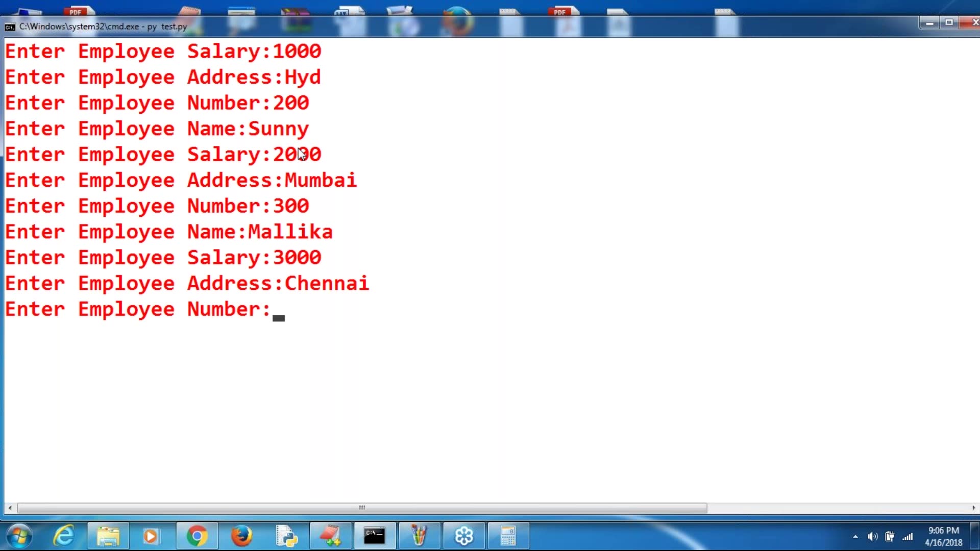This screenshot has width=980, height=551.
Task: Click the left arrow of horizontal scrollbar
Action: 10,508
